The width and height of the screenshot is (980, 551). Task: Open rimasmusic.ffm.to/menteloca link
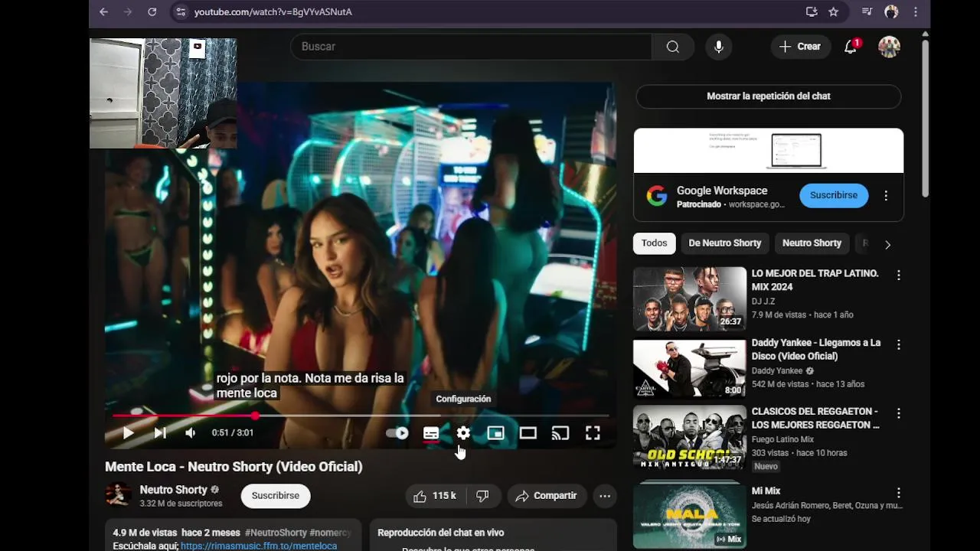tap(259, 546)
